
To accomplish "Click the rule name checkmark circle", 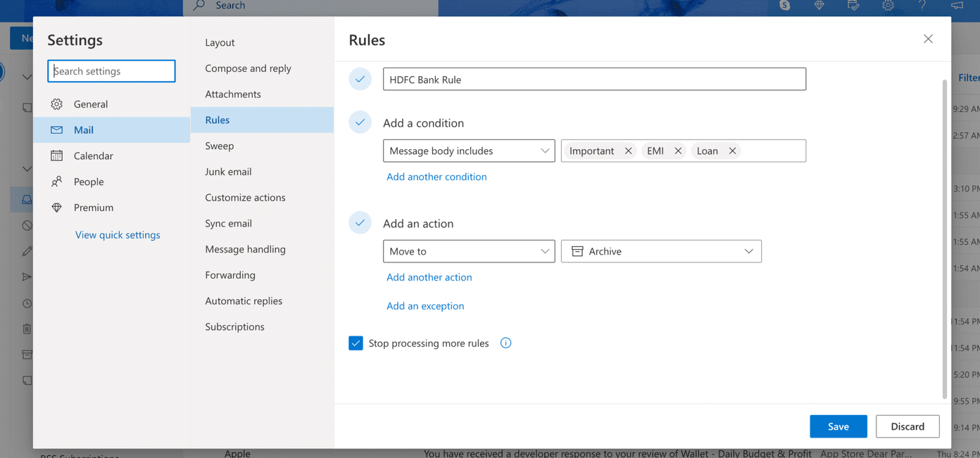I will (x=360, y=79).
